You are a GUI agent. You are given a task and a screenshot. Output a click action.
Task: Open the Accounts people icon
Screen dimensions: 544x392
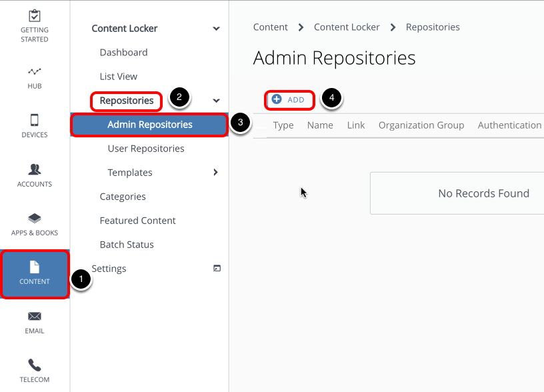click(x=35, y=169)
